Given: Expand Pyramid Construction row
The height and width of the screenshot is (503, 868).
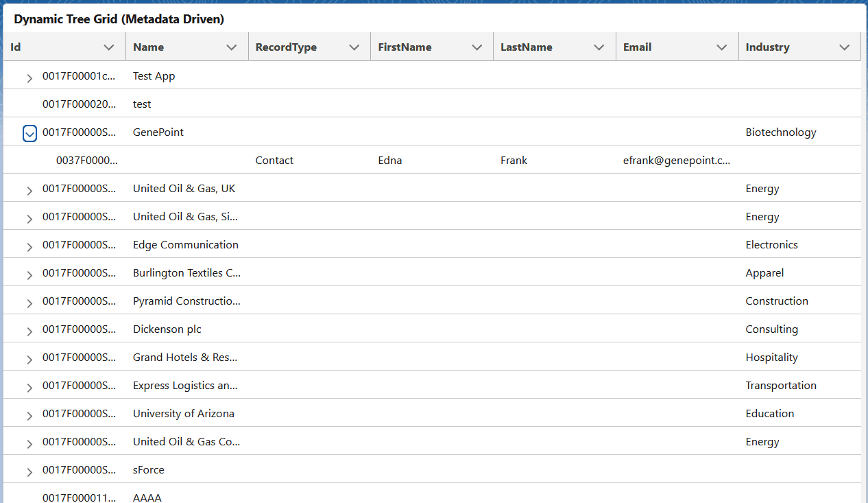Looking at the screenshot, I should [x=29, y=303].
